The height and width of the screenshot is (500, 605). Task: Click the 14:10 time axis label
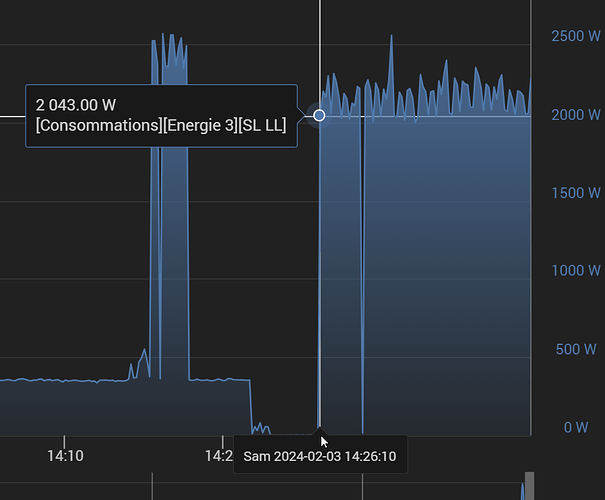click(x=65, y=456)
